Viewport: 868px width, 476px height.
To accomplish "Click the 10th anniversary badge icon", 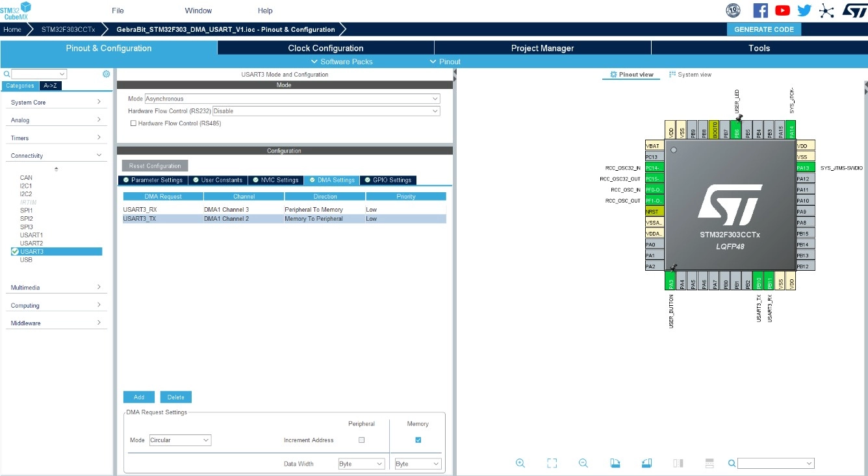I will 733,10.
